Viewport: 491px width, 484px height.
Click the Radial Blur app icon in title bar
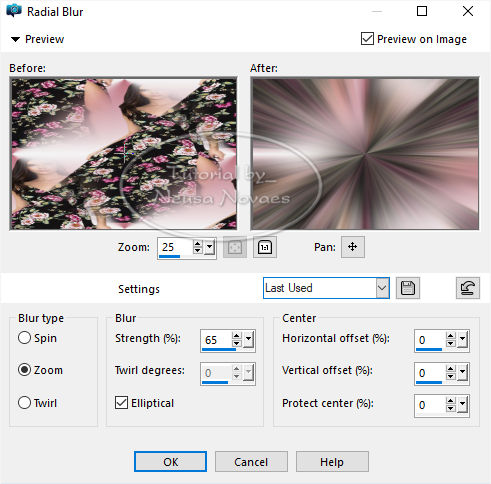(14, 11)
